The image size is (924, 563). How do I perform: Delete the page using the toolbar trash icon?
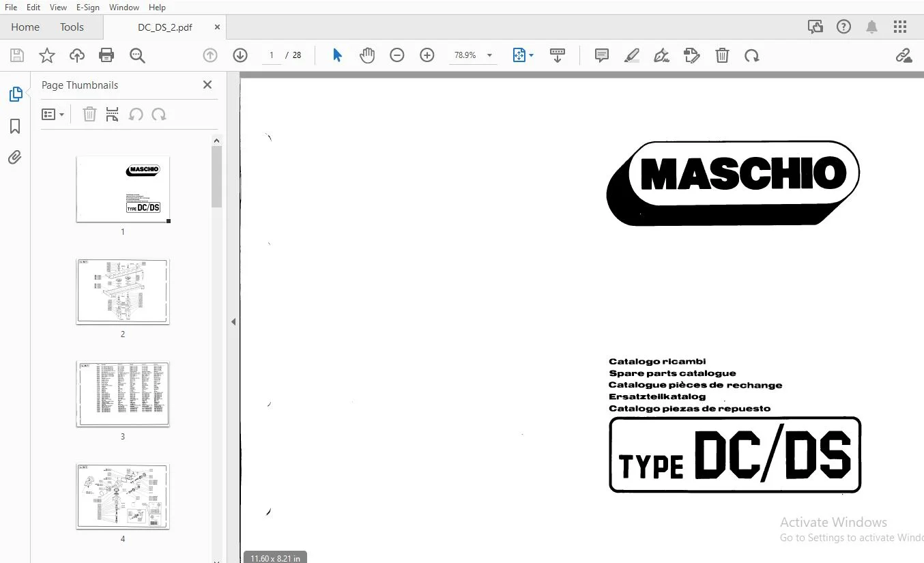pos(722,55)
